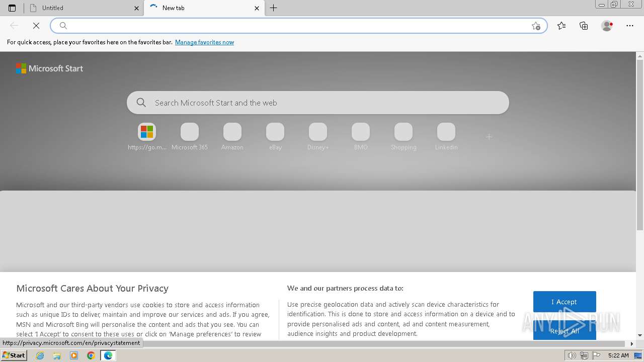
Task: Focus the browser address bar
Action: click(x=299, y=26)
